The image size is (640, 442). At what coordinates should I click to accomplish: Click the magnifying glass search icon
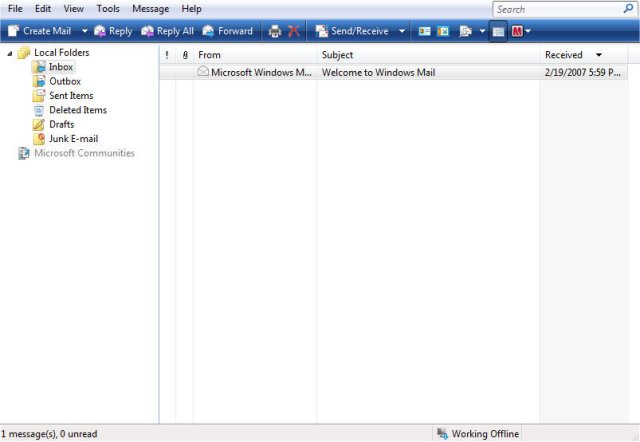click(628, 9)
